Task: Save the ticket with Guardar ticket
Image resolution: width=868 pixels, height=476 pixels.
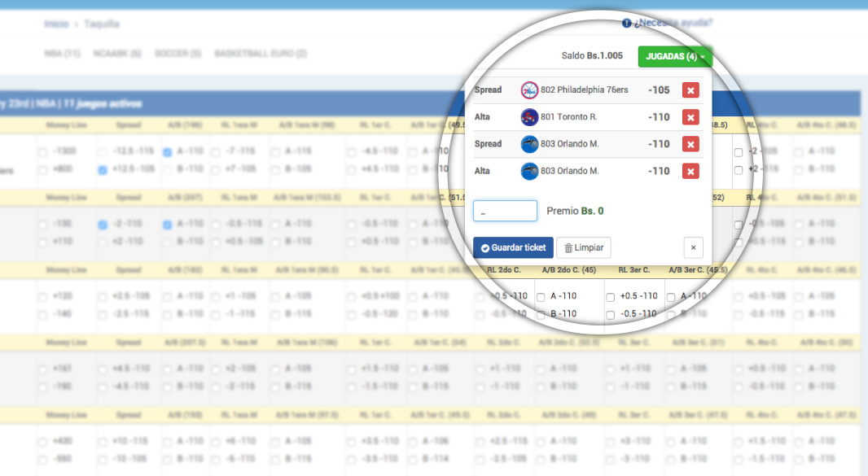Action: click(513, 247)
